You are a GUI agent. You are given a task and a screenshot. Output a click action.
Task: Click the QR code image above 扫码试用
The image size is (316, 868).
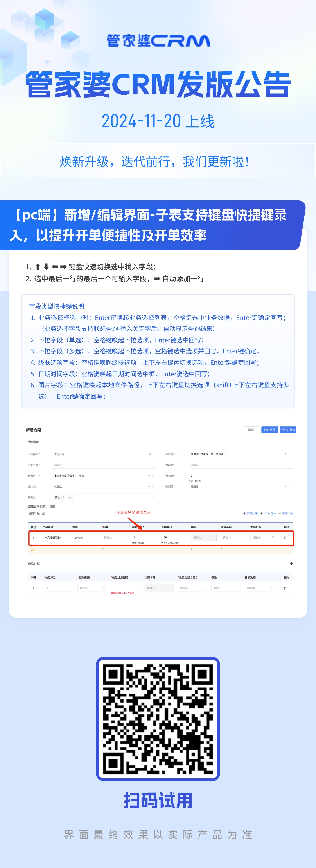click(x=158, y=719)
